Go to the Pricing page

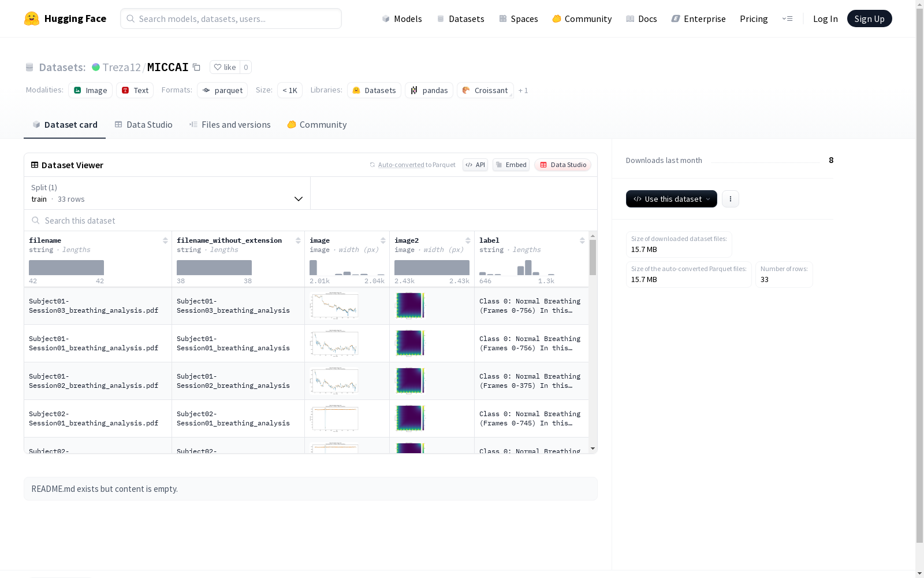tap(754, 18)
